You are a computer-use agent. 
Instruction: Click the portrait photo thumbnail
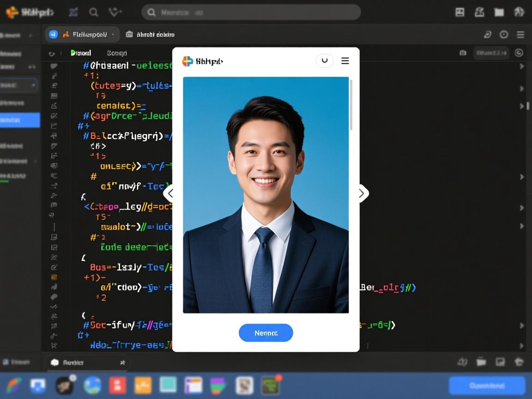[x=266, y=195]
